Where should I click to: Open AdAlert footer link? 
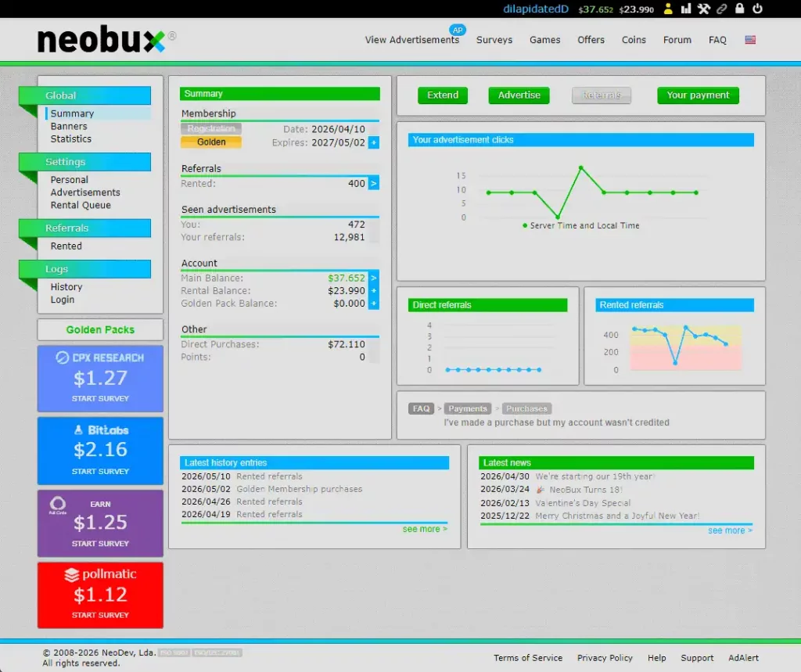pyautogui.click(x=743, y=658)
